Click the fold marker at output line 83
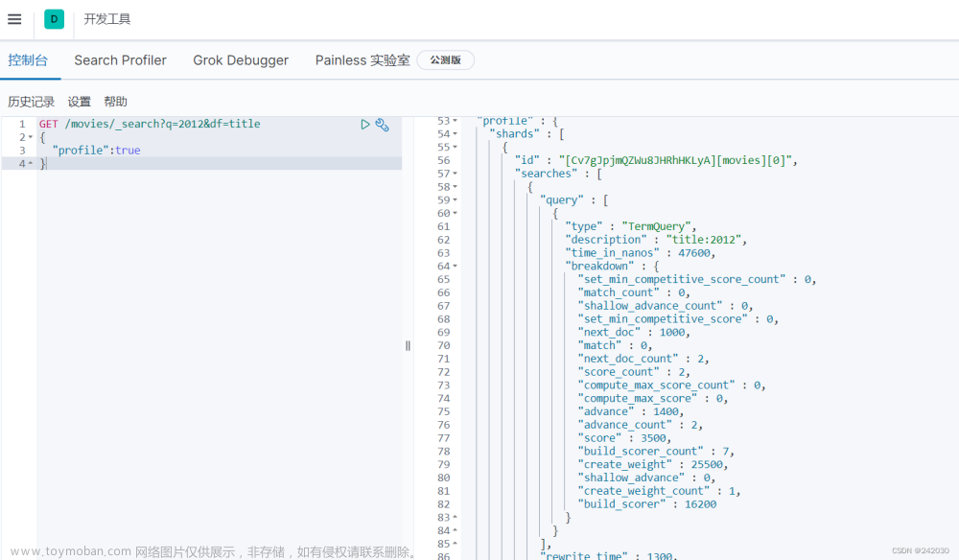Image resolution: width=959 pixels, height=560 pixels. [455, 518]
